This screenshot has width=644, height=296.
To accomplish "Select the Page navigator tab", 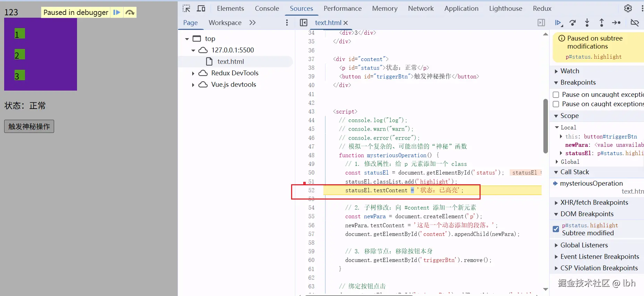I will 190,23.
